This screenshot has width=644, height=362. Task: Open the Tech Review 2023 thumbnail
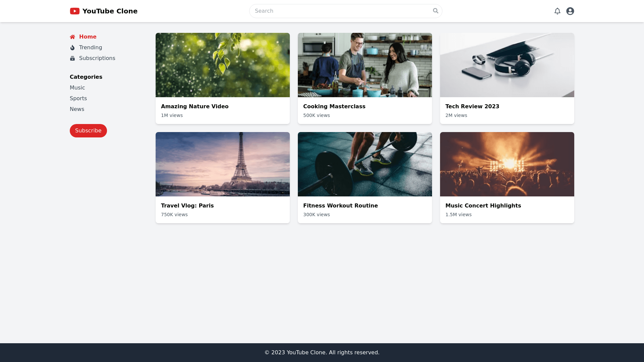coord(507,65)
